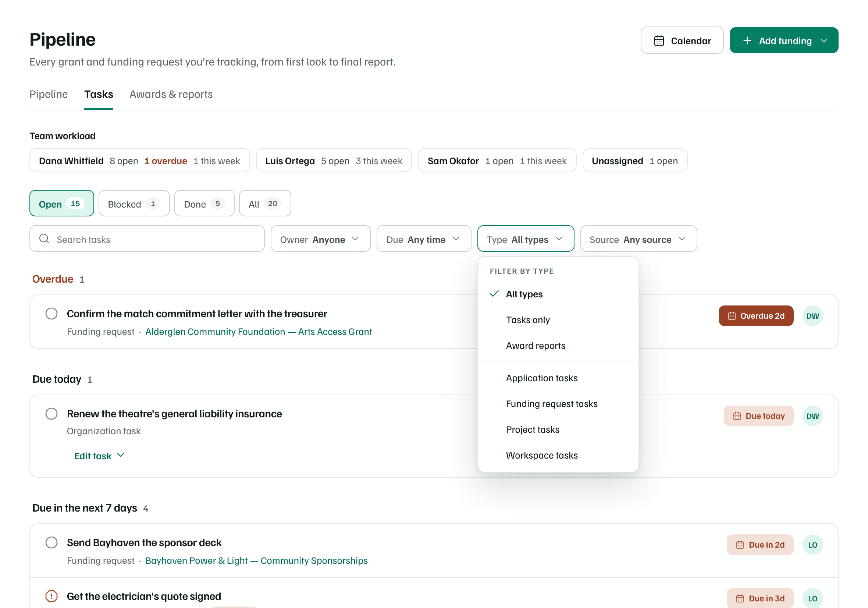Select the Open 15 status filter

coord(62,204)
